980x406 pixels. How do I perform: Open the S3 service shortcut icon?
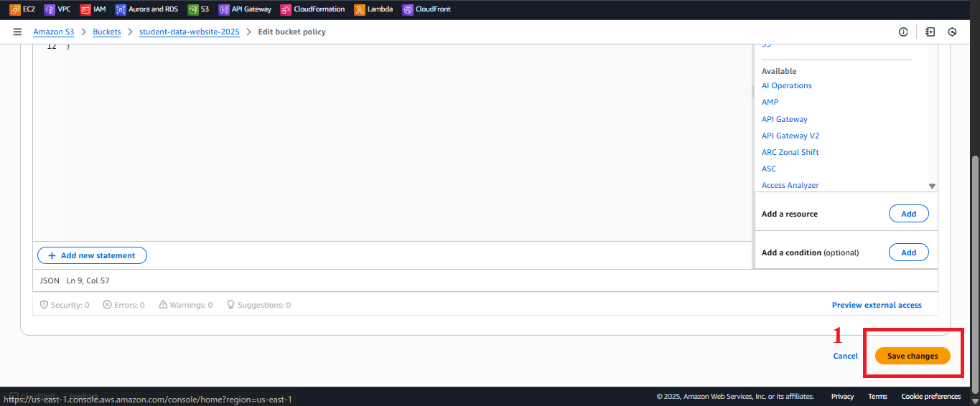(192, 9)
